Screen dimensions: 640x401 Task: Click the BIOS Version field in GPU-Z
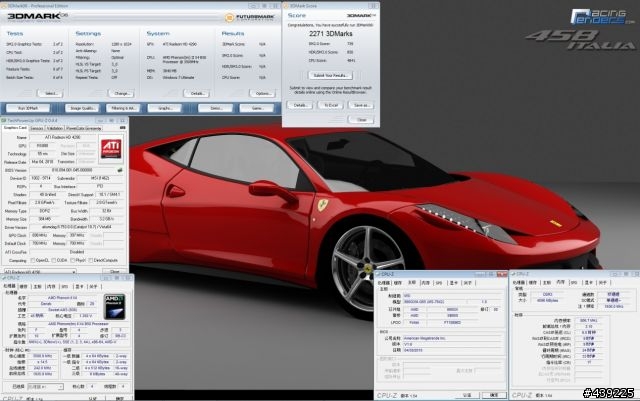[x=72, y=170]
